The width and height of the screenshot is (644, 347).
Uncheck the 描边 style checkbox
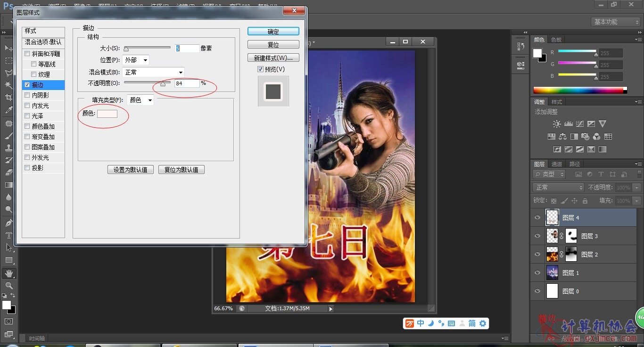(x=27, y=85)
